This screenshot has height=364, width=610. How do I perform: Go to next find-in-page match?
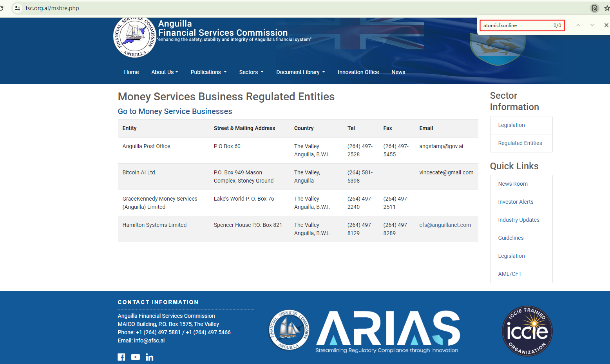tap(592, 25)
